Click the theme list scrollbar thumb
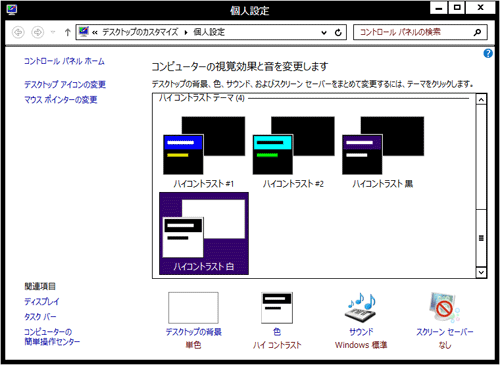 [481, 238]
